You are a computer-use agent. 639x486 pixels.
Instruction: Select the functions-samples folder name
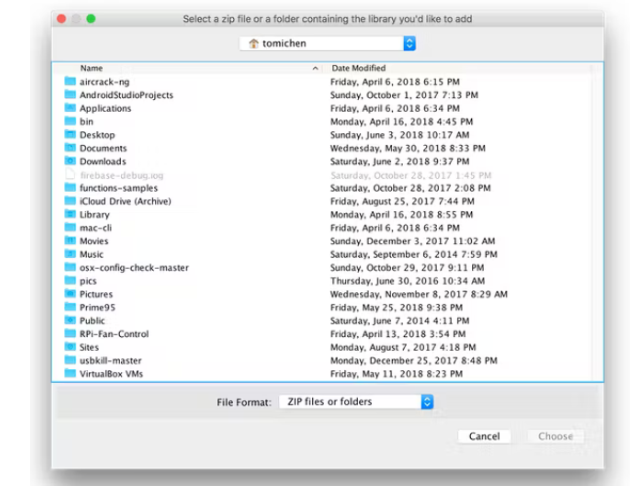119,188
